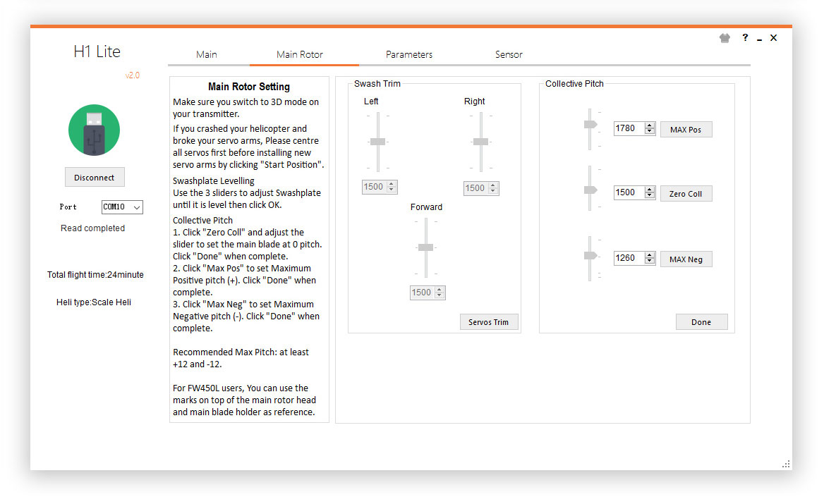Increase the MAX Neg spinner value
The image size is (824, 504).
pos(650,255)
